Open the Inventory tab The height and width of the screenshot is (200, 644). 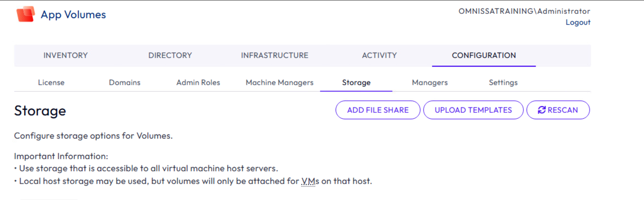coord(66,55)
